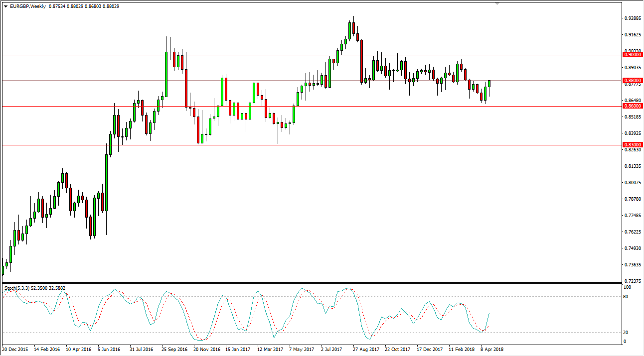Screen dimensions: 644x356
Task: Click the 0.80075 price axis value
Action: coord(632,183)
